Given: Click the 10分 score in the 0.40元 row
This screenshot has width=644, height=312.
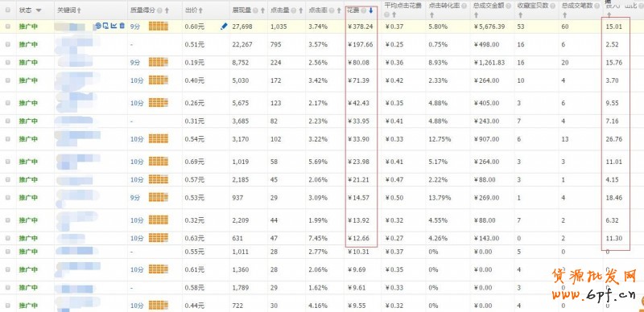Looking at the screenshot, I should click(137, 80).
